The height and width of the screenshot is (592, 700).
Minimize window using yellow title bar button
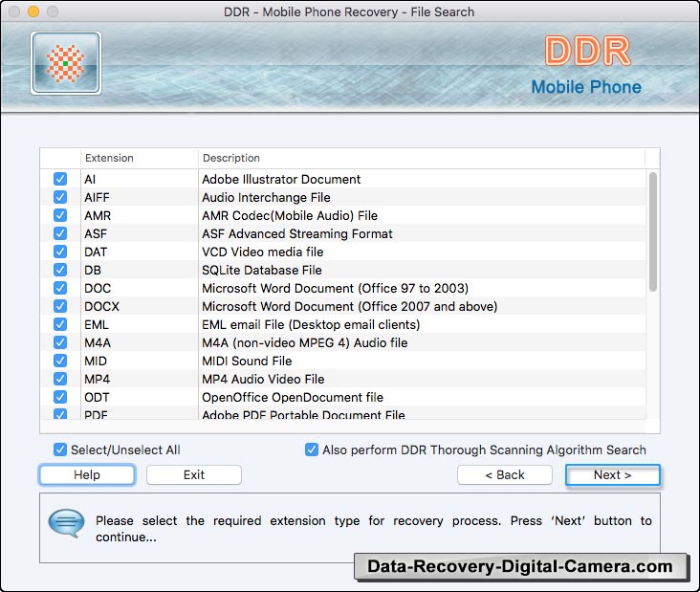coord(33,11)
